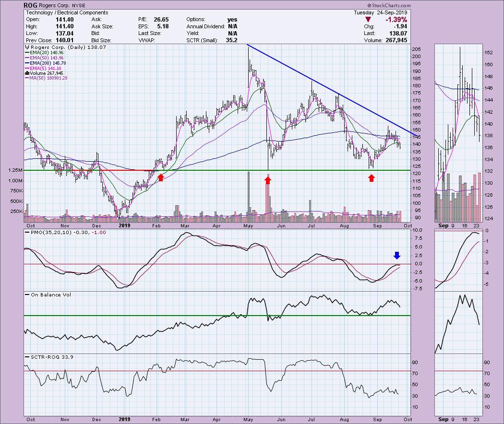The image size is (504, 424).
Task: Click the EPS value 5.18
Action: pos(163,26)
